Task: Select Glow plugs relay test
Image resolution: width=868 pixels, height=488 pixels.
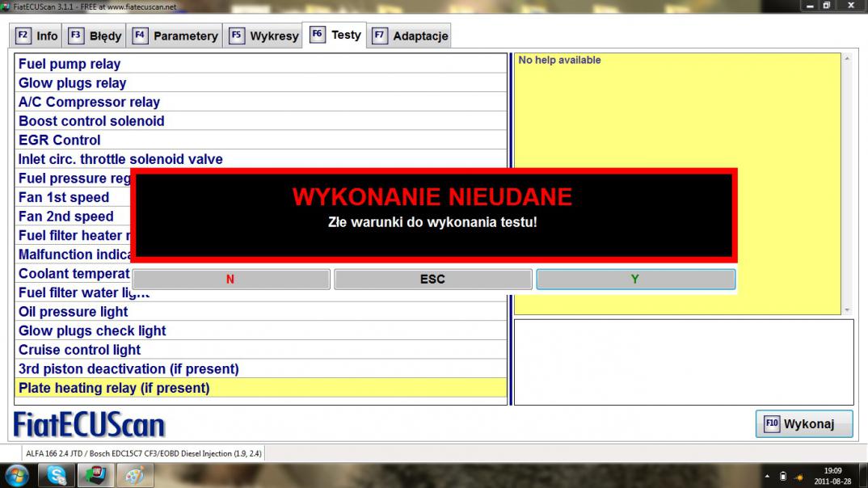Action: coord(261,83)
